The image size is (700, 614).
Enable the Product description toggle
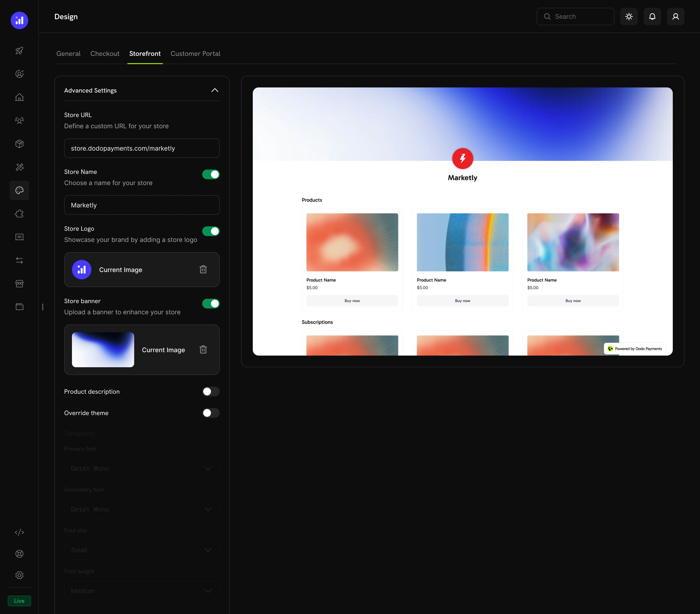[x=211, y=392]
